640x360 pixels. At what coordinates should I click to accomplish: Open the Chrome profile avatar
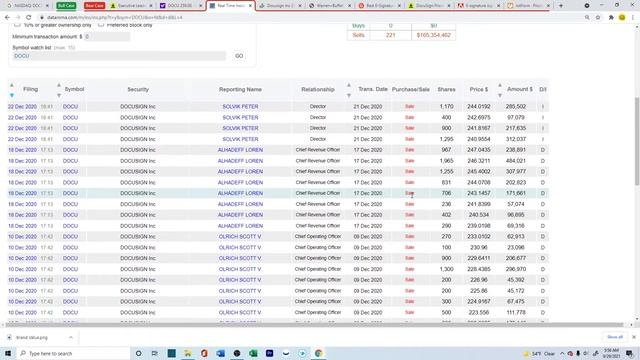[x=622, y=18]
